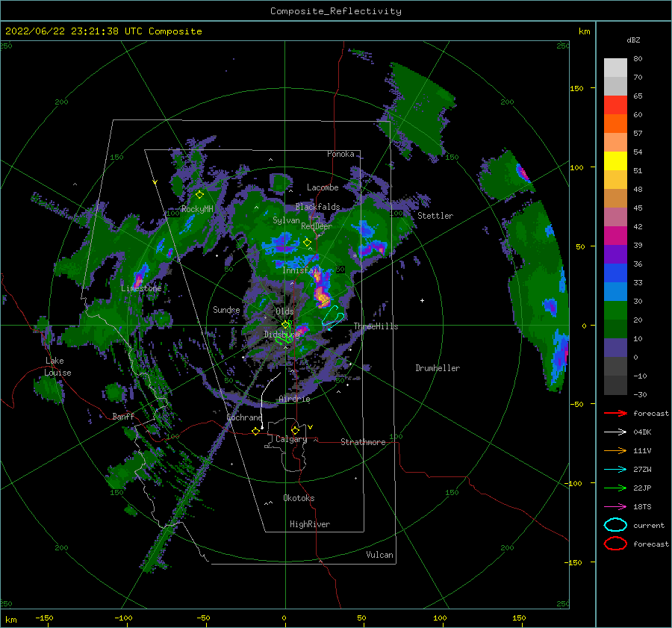672x628 pixels.
Task: Pick the light gray 70-80 dBZ swatch
Action: pos(615,68)
